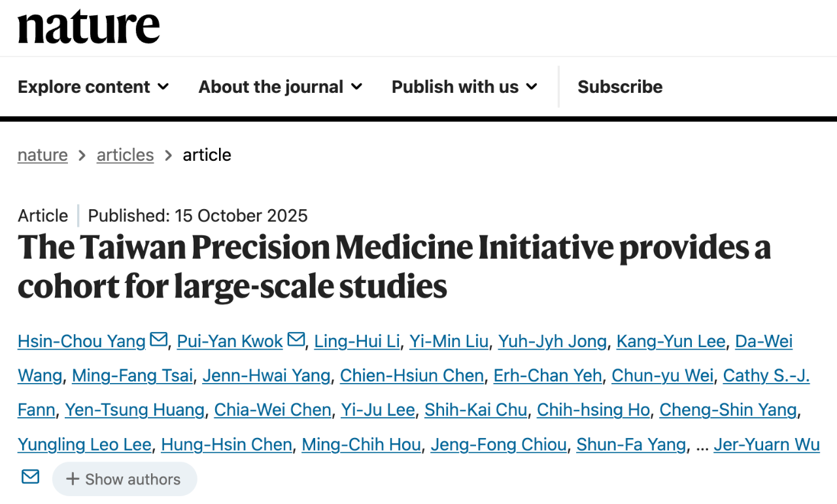View author Jer-Yuarn Wu
The width and height of the screenshot is (837, 504).
pos(766,445)
